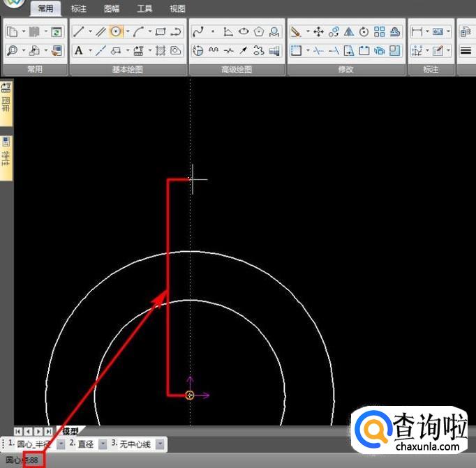Viewport: 476px width, 468px height.
Task: Select the 模型 sheet tab
Action: [x=70, y=432]
